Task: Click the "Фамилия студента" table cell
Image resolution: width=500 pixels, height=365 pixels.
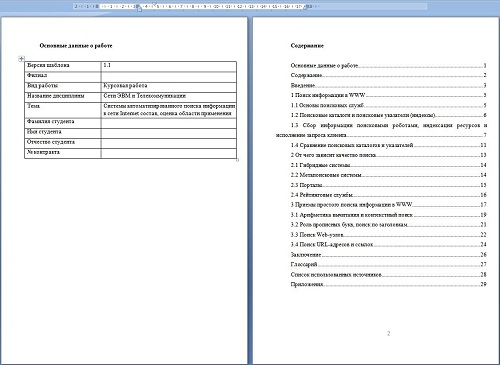Action: (63, 123)
